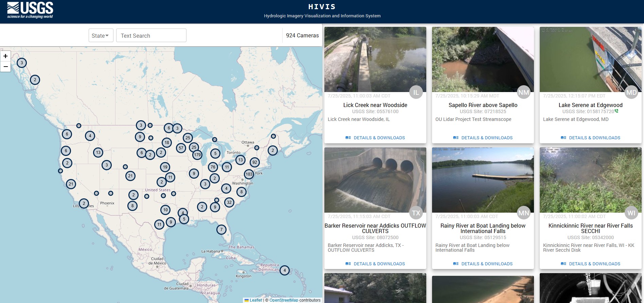Select the 10 cluster marker in Texas
Viewport: 644px width, 303px height.
(165, 210)
